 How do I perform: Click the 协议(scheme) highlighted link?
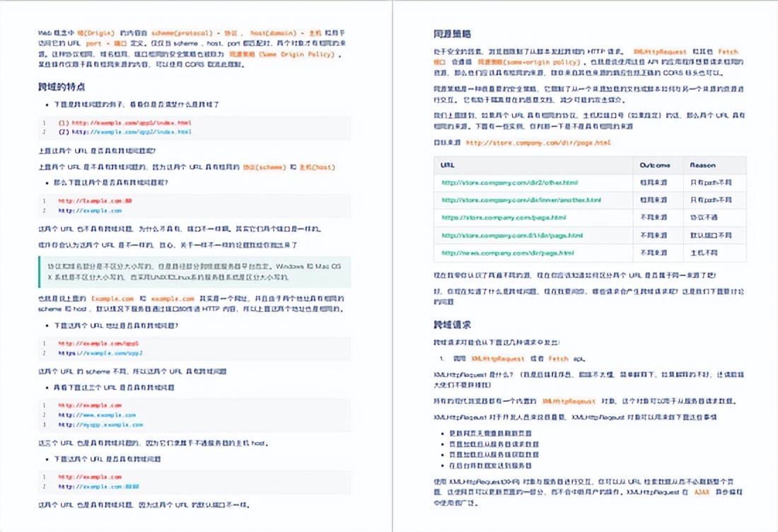(265, 168)
